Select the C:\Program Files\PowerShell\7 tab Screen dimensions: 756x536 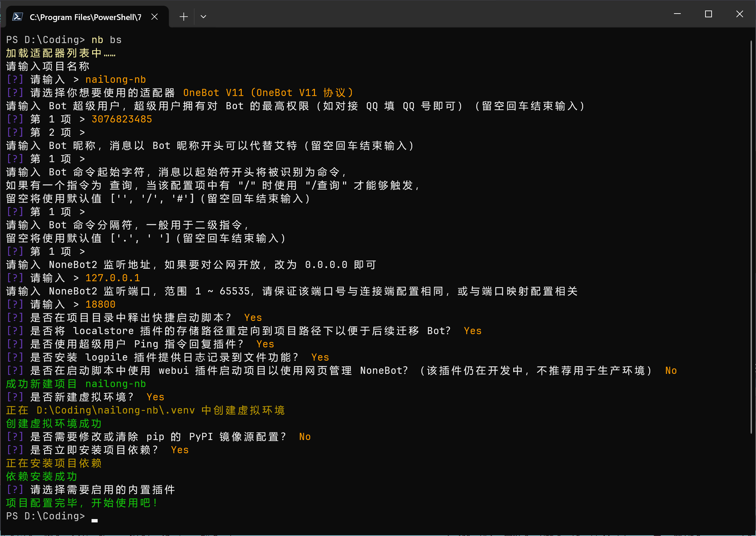[85, 17]
